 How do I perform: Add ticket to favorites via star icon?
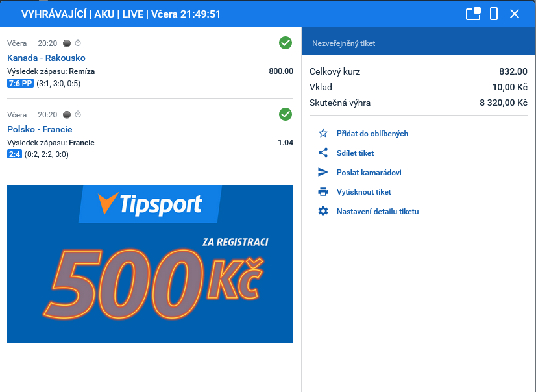(x=323, y=134)
